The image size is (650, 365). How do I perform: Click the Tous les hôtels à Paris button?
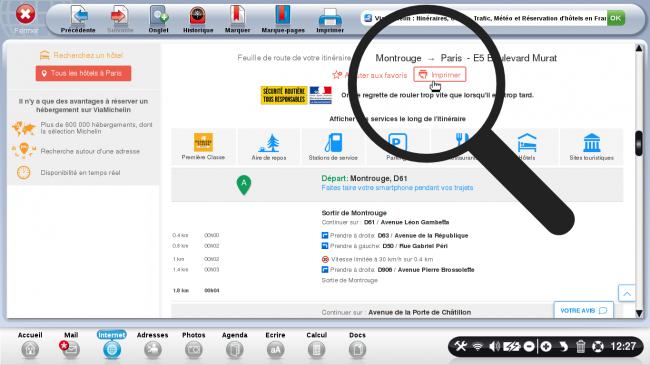pyautogui.click(x=83, y=73)
